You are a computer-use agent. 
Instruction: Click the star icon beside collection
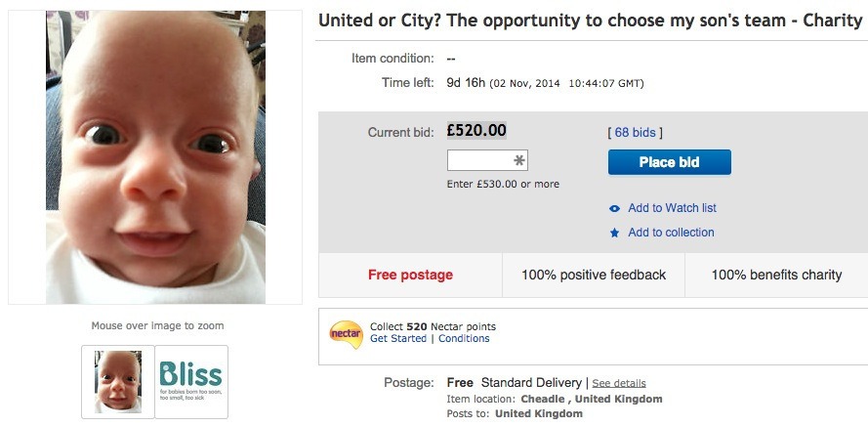pos(614,233)
